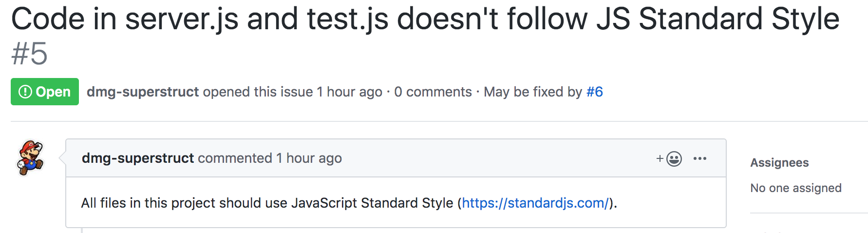Click the Mario avatar image
868x233 pixels.
tap(31, 157)
